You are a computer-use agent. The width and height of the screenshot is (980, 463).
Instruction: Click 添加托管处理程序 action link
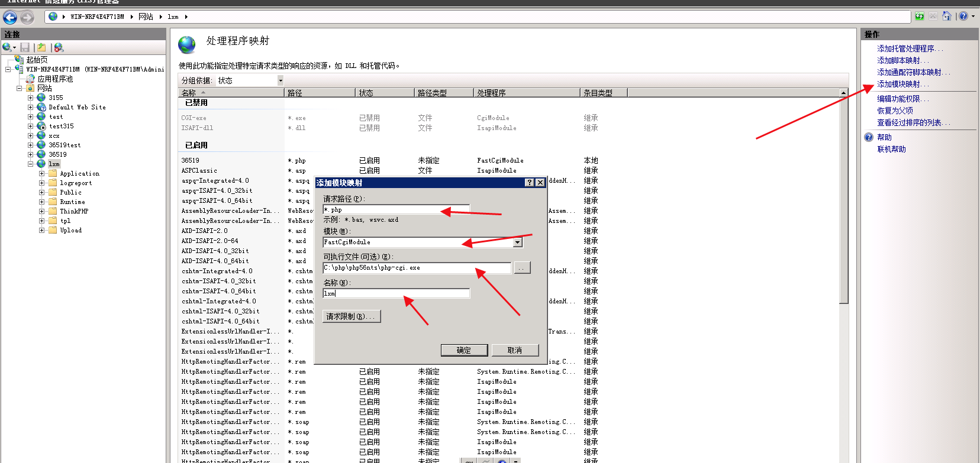(x=910, y=48)
